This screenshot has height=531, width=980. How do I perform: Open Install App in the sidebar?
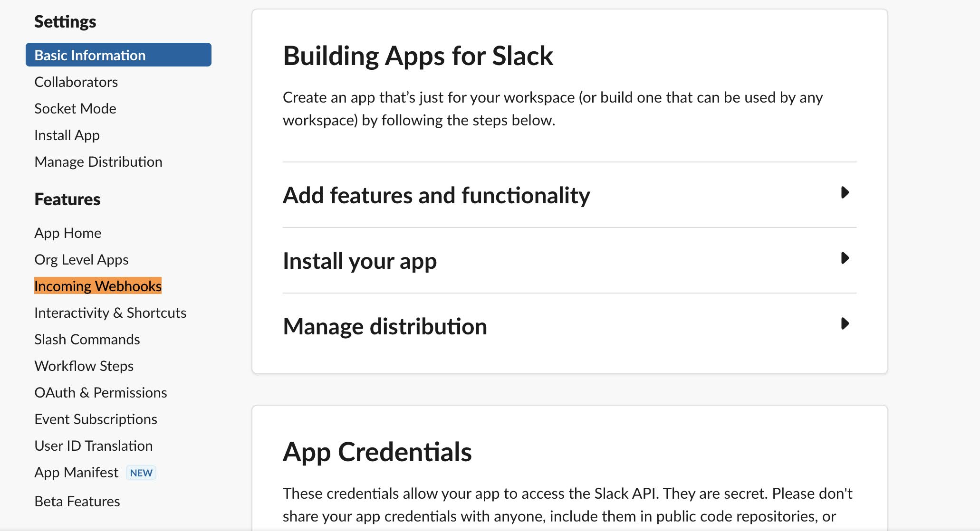click(67, 135)
